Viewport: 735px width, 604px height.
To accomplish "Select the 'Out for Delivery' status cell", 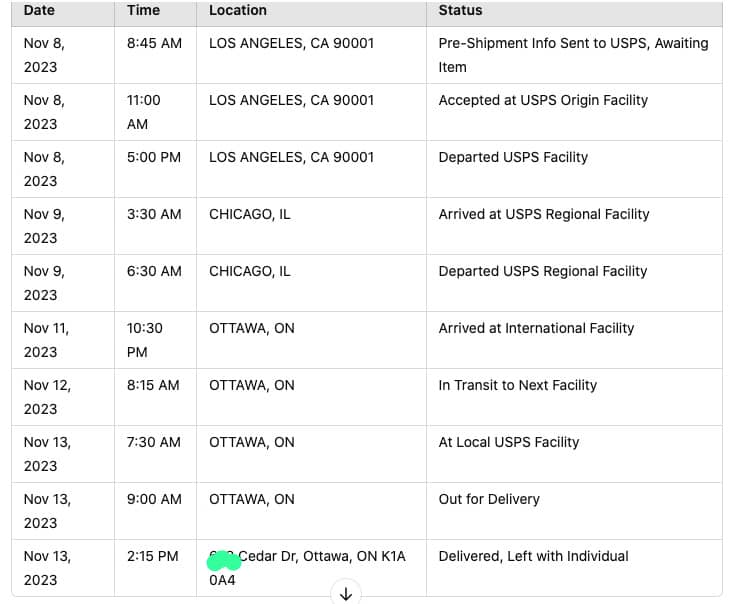I will pyautogui.click(x=489, y=499).
